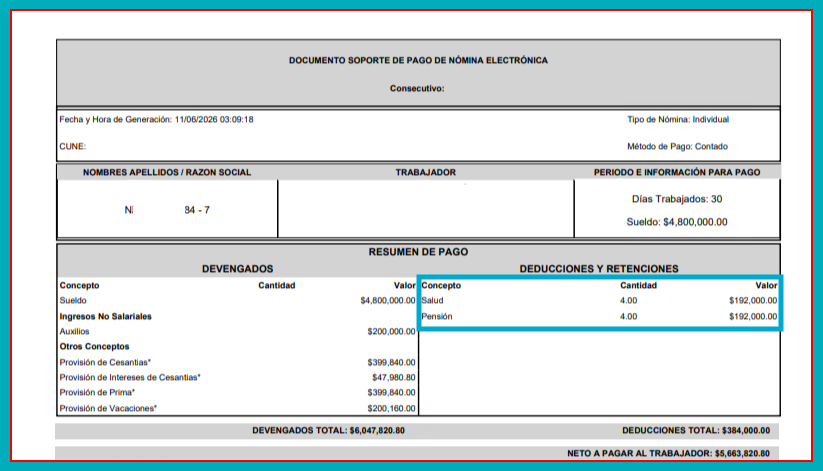
Task: Click 'Fecha y Hora de Generación: 11/06/2026 03:09:18'
Action: click(x=156, y=119)
